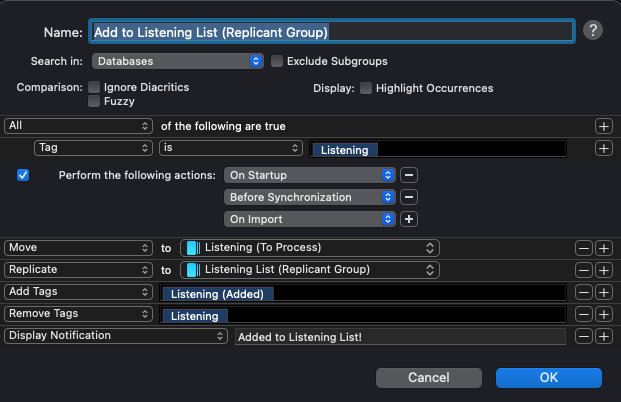Remove the Before Synchronization trigger
The width and height of the screenshot is (621, 402).
(409, 197)
